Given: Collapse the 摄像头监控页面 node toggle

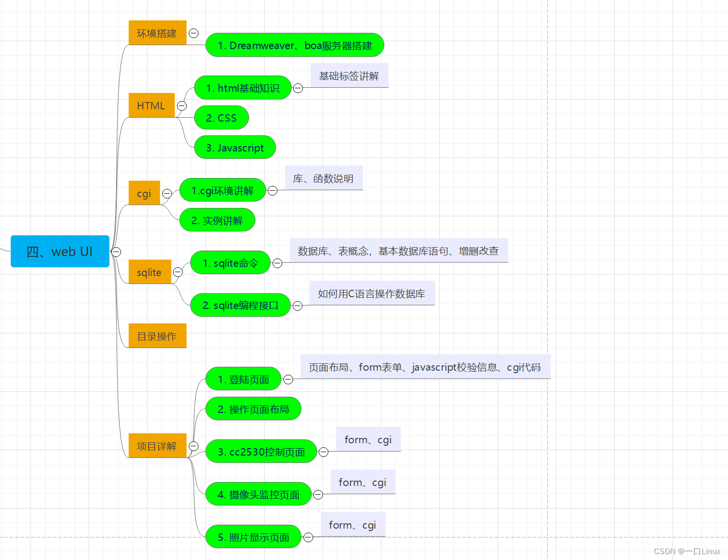Looking at the screenshot, I should [318, 495].
